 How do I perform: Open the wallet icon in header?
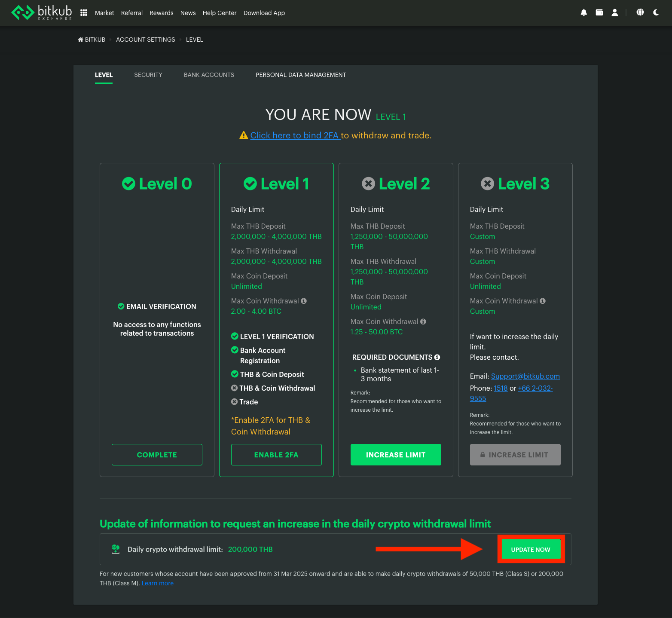tap(599, 12)
